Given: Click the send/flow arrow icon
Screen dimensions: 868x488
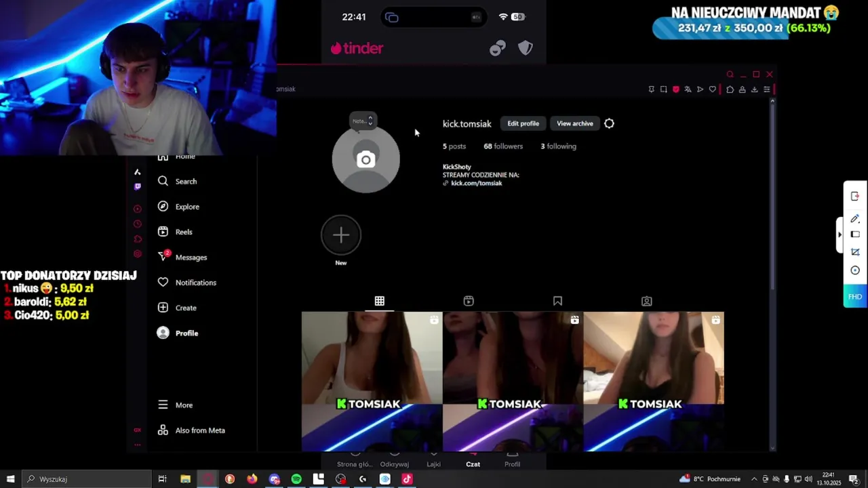Looking at the screenshot, I should pos(700,89).
